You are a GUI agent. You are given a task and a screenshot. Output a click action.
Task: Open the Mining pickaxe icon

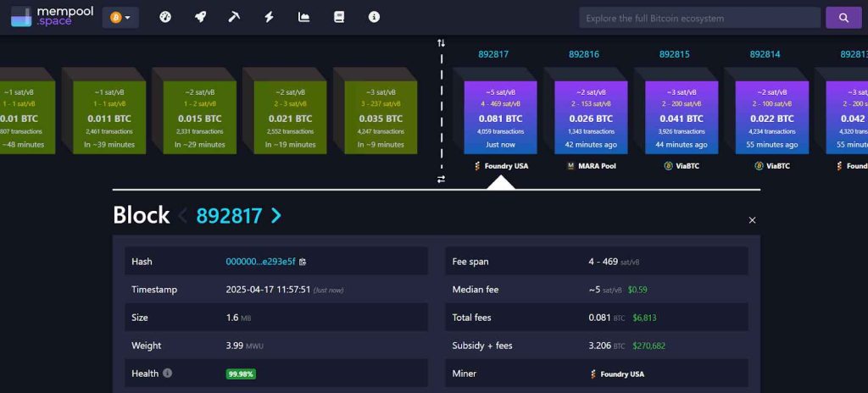(x=235, y=17)
